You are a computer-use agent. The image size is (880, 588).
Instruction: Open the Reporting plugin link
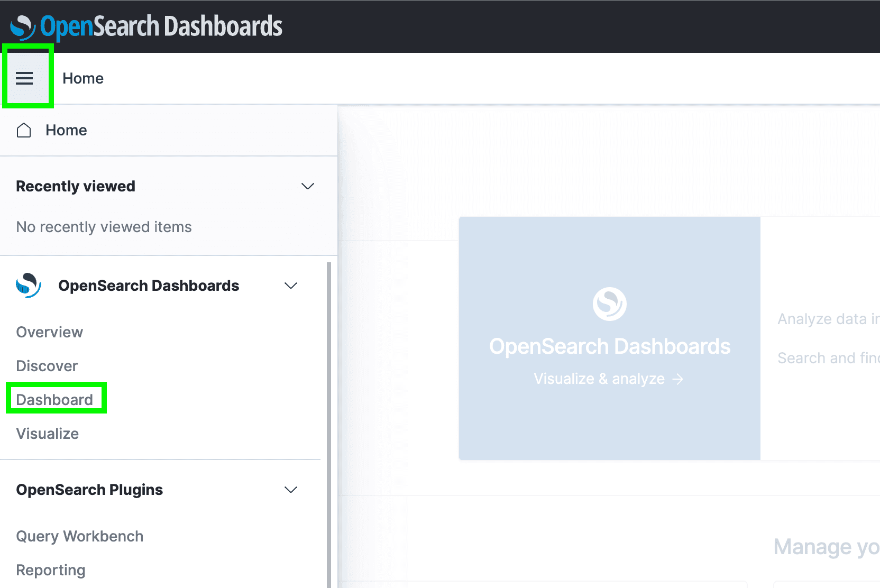(x=51, y=570)
